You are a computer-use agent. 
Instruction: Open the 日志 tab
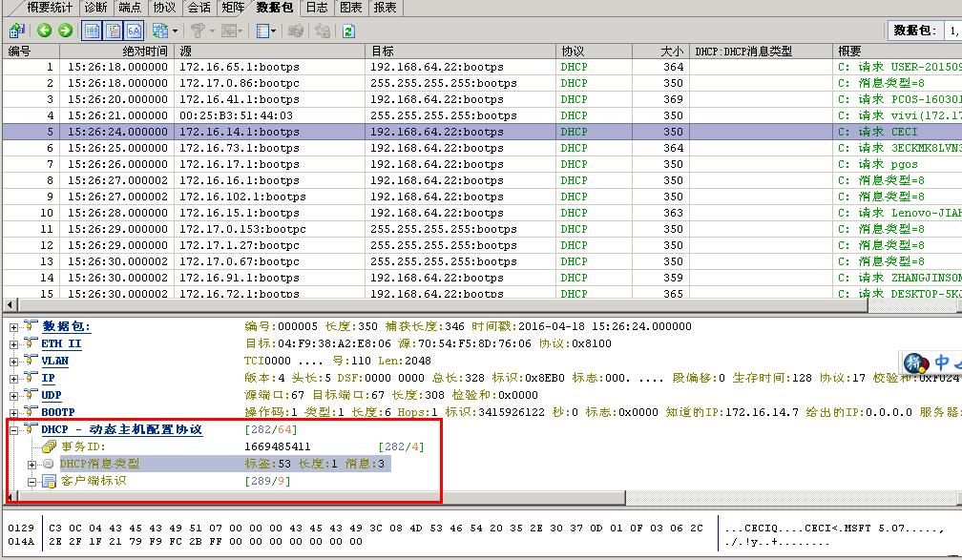(x=317, y=8)
